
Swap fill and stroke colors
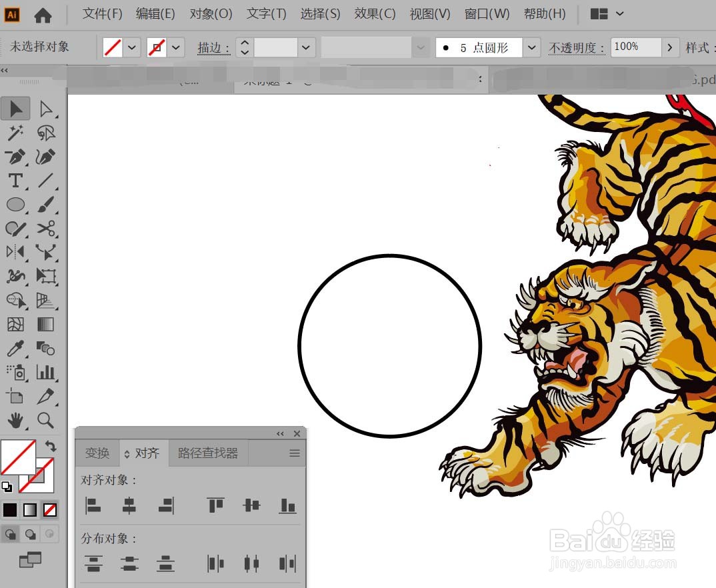coord(51,446)
